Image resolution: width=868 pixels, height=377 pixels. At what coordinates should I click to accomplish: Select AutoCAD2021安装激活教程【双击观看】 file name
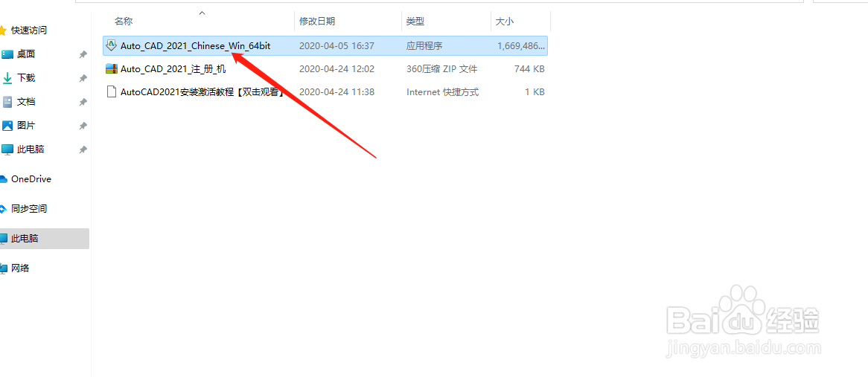pos(202,92)
